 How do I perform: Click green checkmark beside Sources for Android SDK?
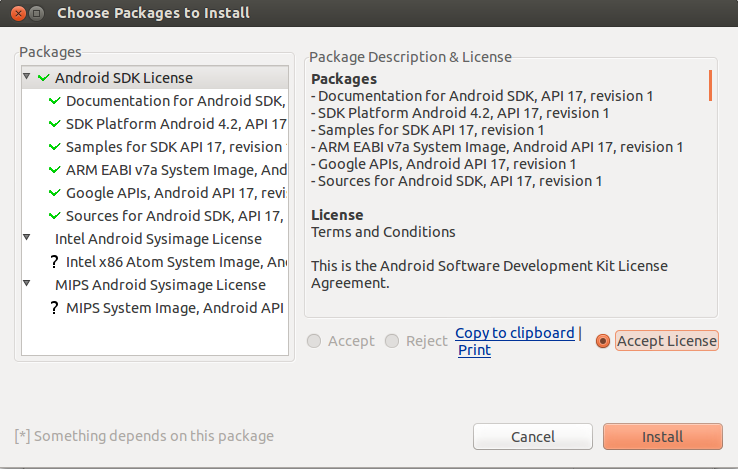tap(54, 216)
